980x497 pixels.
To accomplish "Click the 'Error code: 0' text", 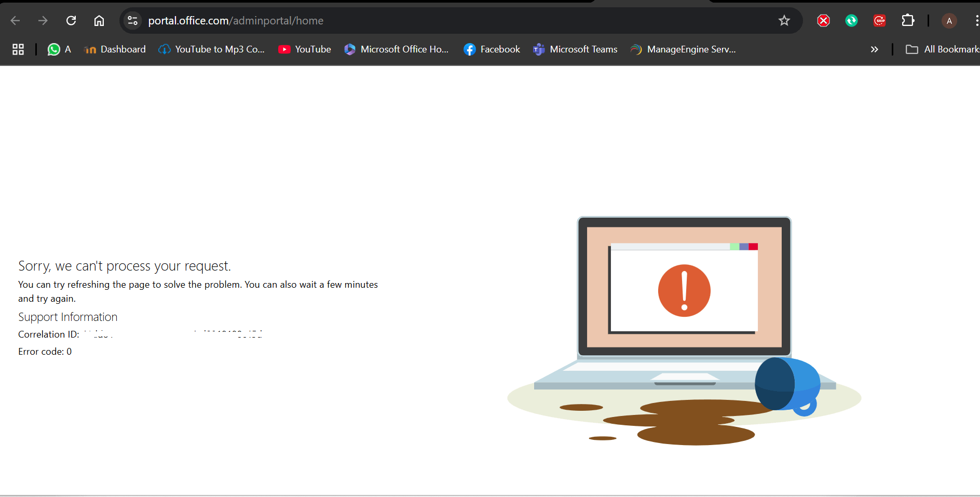I will (x=45, y=352).
